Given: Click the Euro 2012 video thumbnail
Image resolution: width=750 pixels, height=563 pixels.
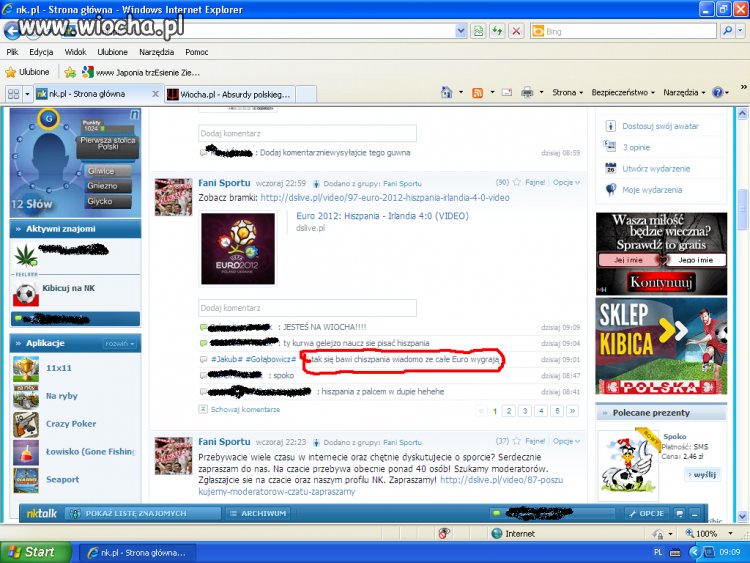Looking at the screenshot, I should tap(238, 249).
